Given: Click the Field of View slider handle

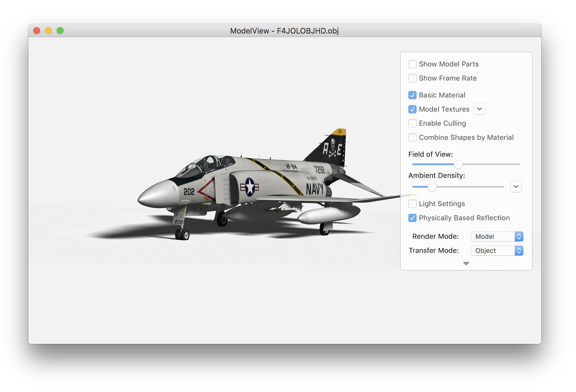Looking at the screenshot, I should [x=458, y=164].
